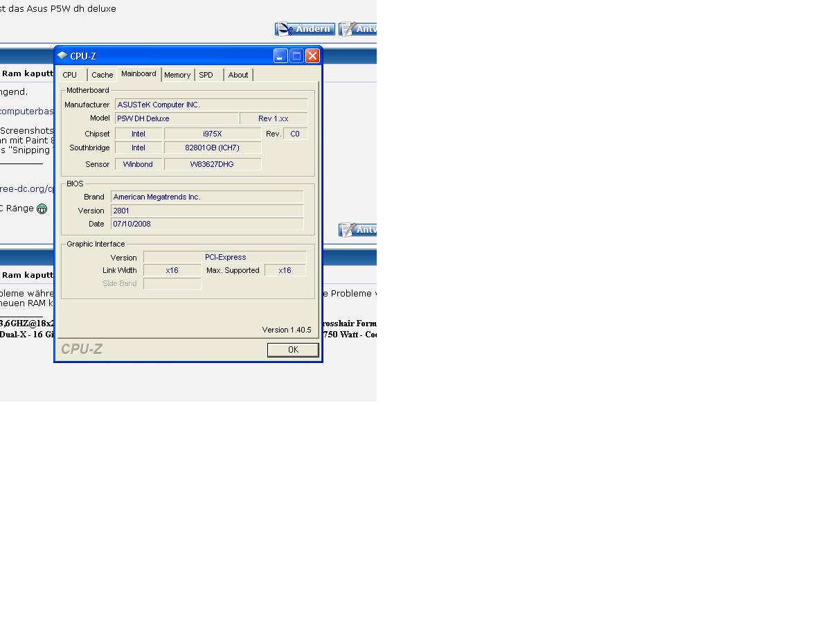Click the BIOS version 2801 field
840x620 pixels.
(207, 211)
